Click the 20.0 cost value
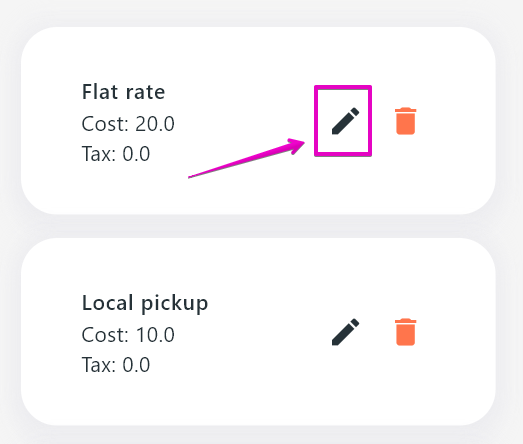Viewport: 523px width, 444px height. (x=155, y=124)
